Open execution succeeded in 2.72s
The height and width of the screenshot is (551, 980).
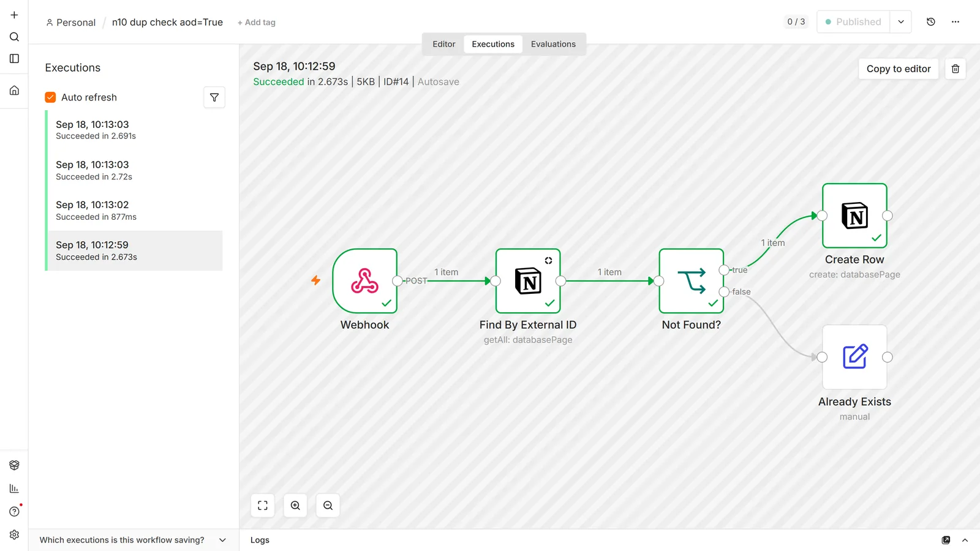(135, 170)
